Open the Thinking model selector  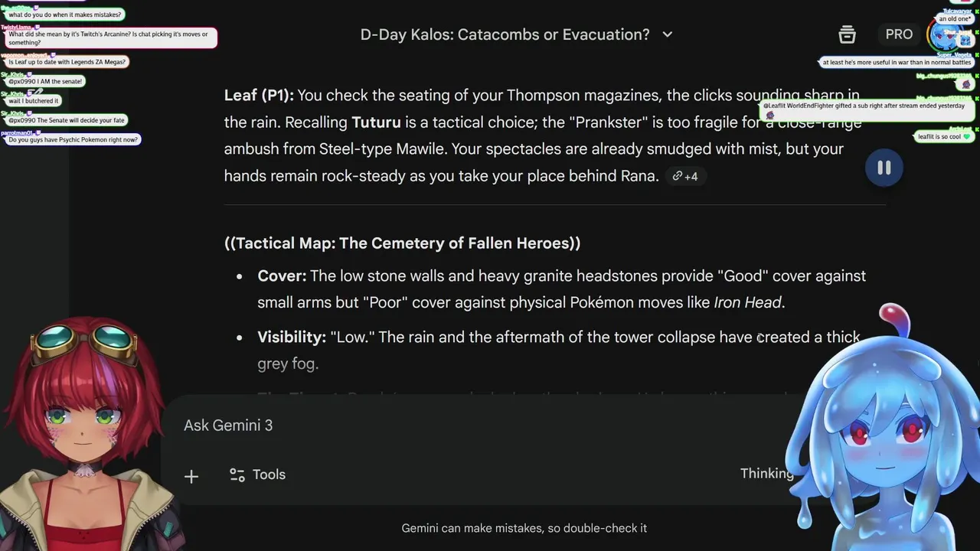pyautogui.click(x=766, y=474)
